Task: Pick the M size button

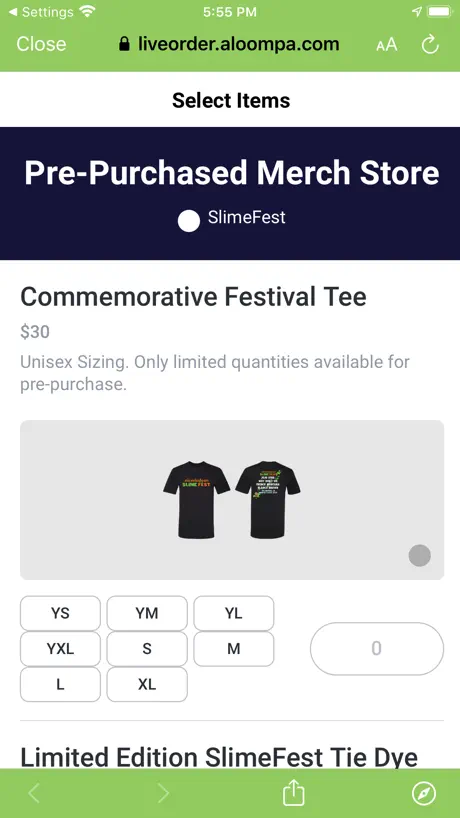Action: coord(234,648)
